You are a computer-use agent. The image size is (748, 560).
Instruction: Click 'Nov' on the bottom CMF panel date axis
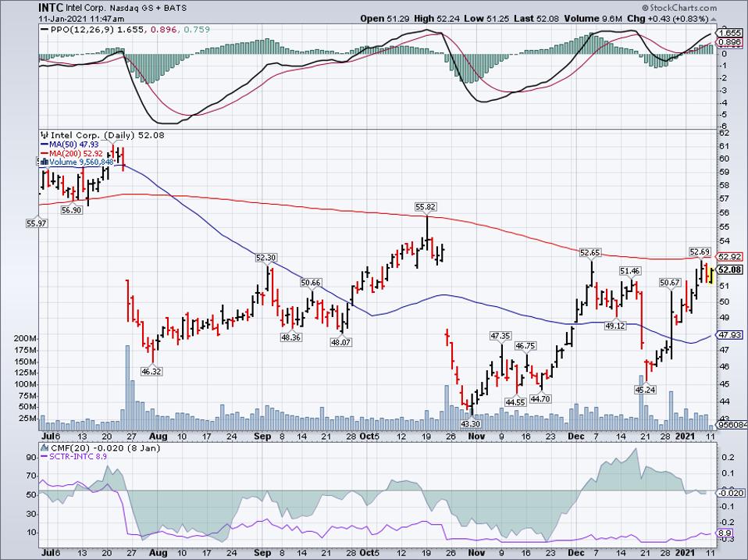476,553
